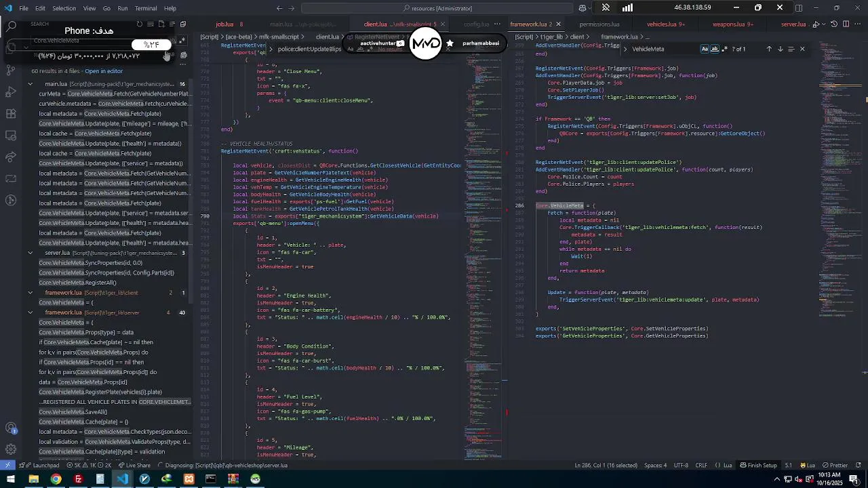Select the Core.VehicleMeta.SaveAll() search result
Screen dimensions: 868x488
[73, 412]
